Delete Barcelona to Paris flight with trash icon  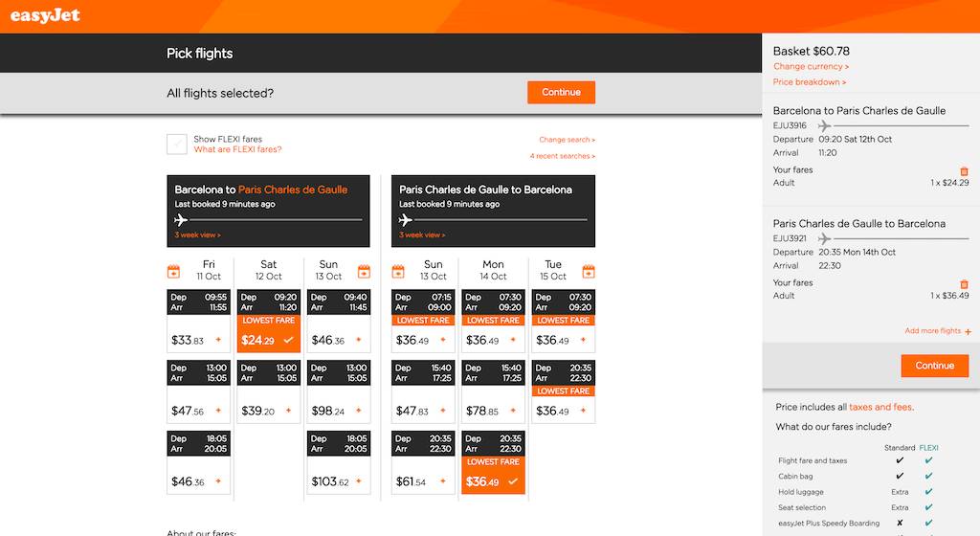coord(964,171)
